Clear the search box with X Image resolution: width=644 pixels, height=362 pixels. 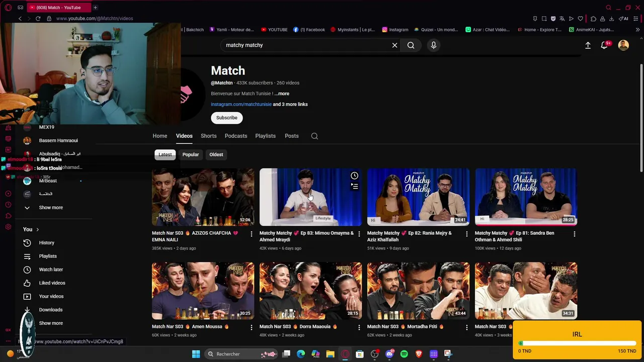click(395, 45)
